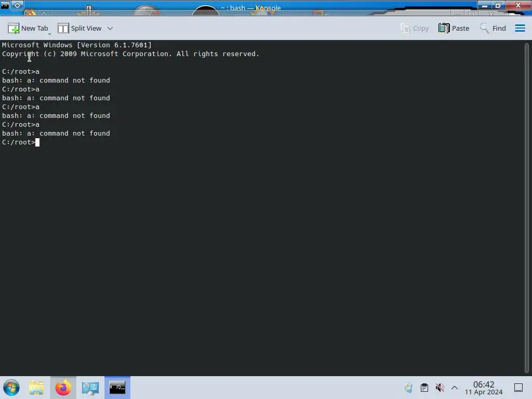This screenshot has width=532, height=399.
Task: Click the 'Microsoft Windows [Version 6.1.7601]' line
Action: point(77,45)
